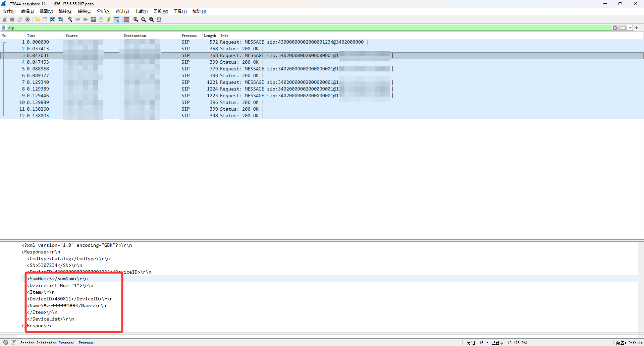Open the profile selector showing Default
This screenshot has height=346, width=644.
629,343
